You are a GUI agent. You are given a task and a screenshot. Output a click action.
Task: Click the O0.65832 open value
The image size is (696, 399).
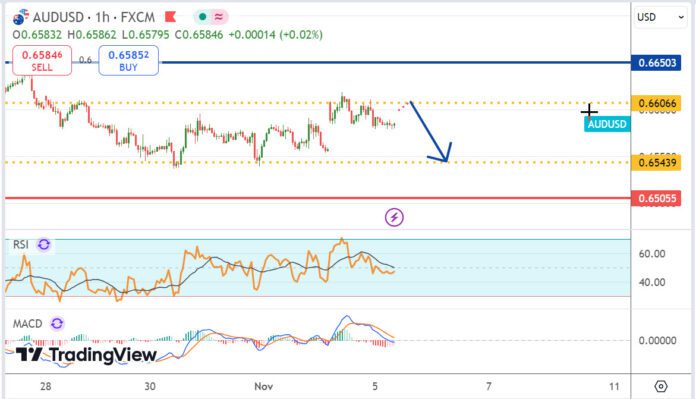coord(37,35)
